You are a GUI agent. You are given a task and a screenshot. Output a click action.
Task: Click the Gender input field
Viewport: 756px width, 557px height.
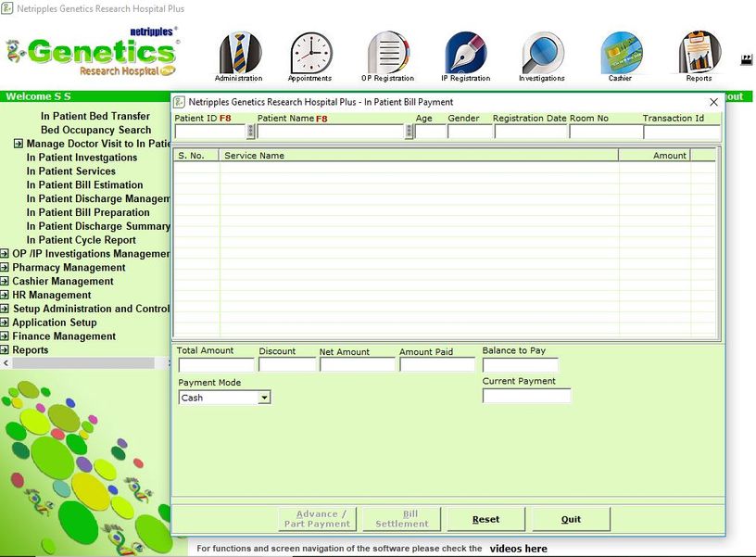pos(470,132)
